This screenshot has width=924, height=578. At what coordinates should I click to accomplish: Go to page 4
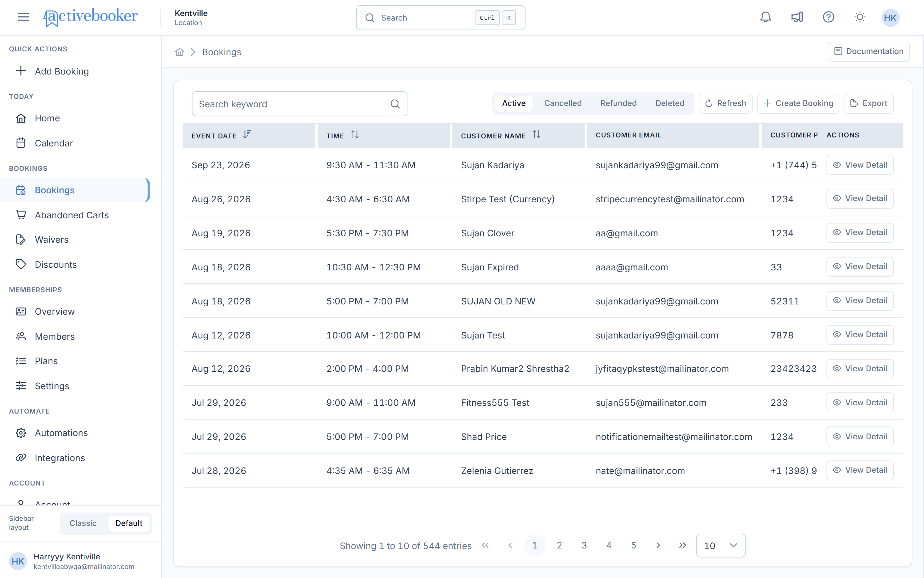[609, 546]
